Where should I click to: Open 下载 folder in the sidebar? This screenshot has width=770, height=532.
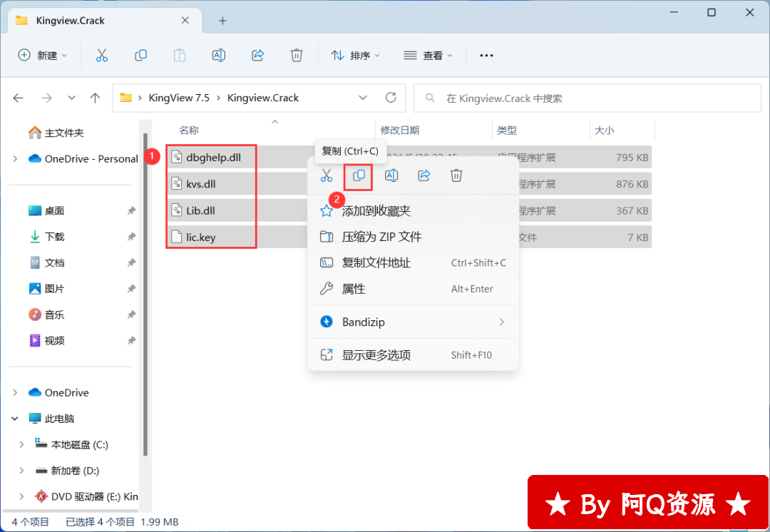click(47, 237)
